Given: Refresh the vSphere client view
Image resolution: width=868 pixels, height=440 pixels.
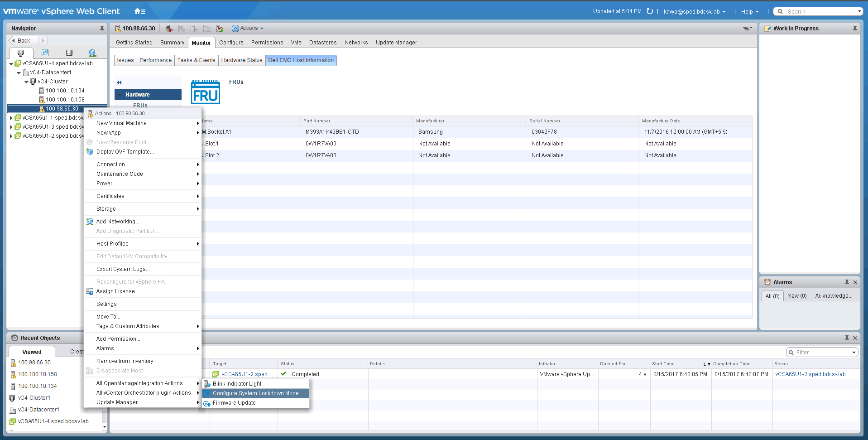Looking at the screenshot, I should click(x=650, y=11).
